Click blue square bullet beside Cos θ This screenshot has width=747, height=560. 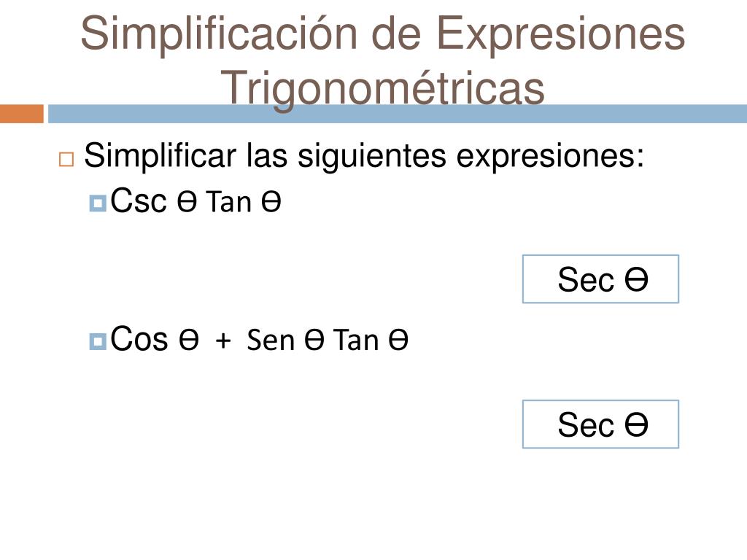(x=98, y=341)
